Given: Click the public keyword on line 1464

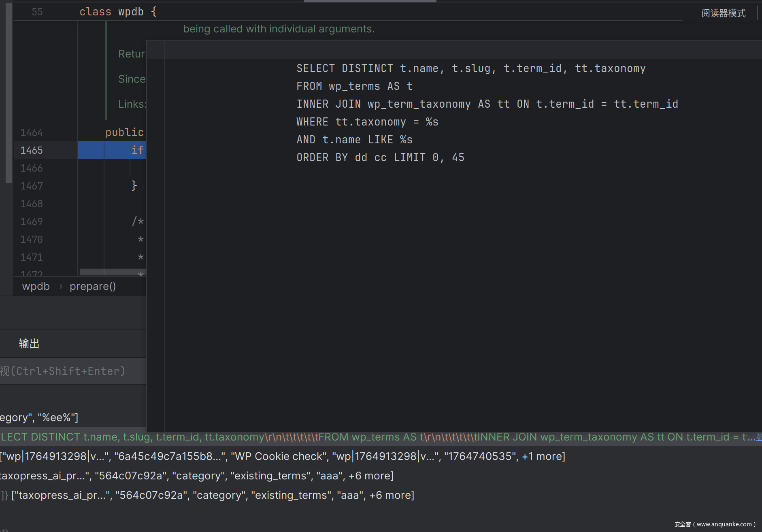Looking at the screenshot, I should [124, 132].
